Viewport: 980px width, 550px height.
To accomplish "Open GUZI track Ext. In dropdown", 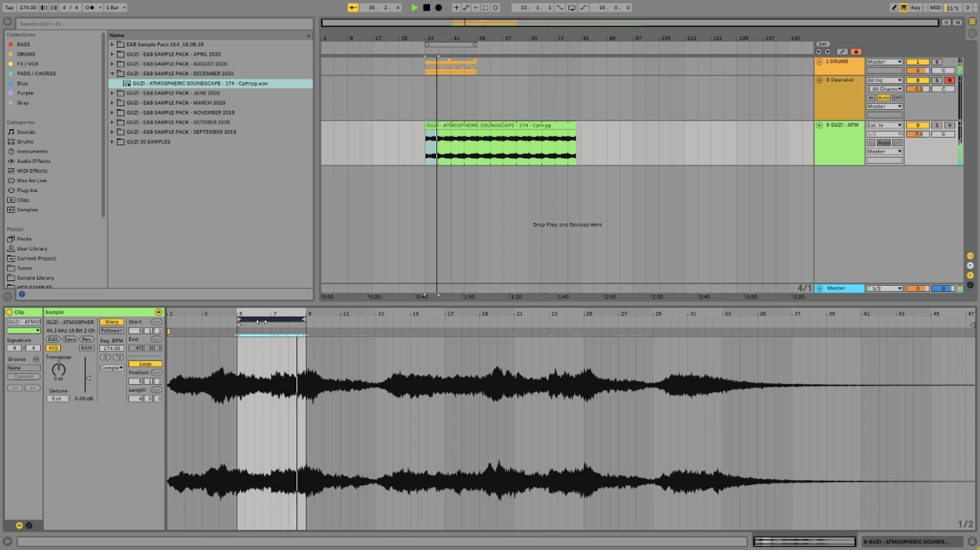I will coord(884,125).
